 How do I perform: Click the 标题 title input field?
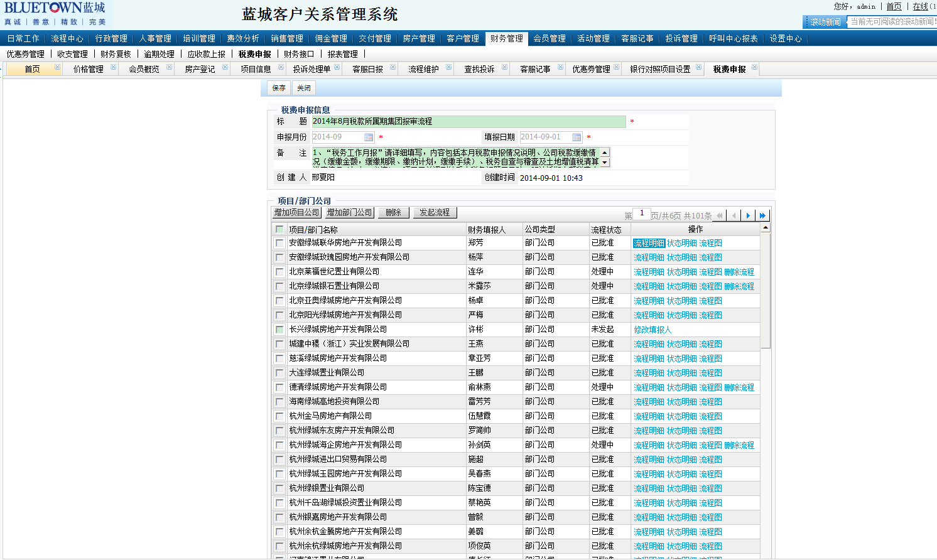click(468, 122)
